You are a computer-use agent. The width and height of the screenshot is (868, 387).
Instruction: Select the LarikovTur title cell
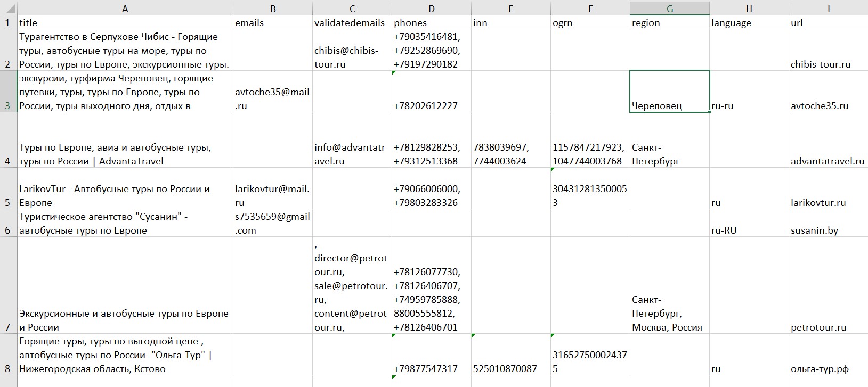[125, 188]
